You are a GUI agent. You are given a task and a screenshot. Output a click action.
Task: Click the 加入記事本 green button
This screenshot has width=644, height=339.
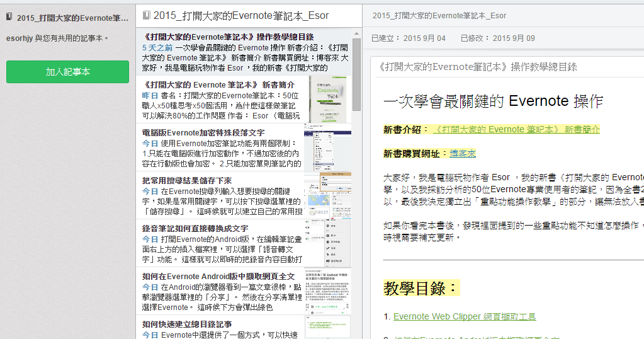click(67, 72)
